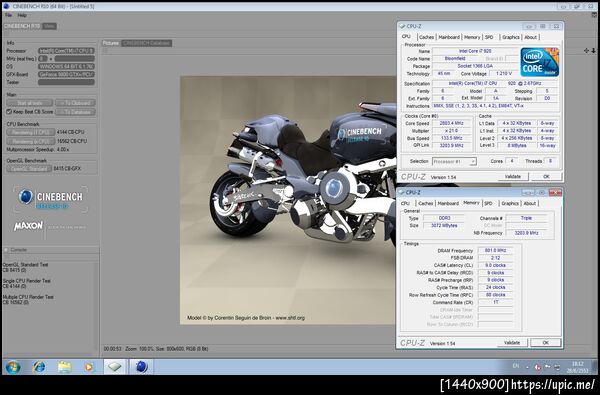Open SPD tab in lower CPU-Z window
The width and height of the screenshot is (600, 395).
pos(488,203)
